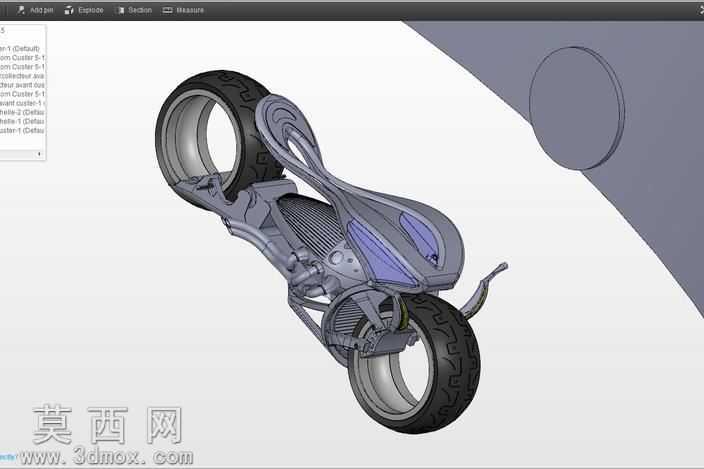Select the tree row ending "helle-2 (Defau"
The image size is (704, 469).
pos(22,112)
